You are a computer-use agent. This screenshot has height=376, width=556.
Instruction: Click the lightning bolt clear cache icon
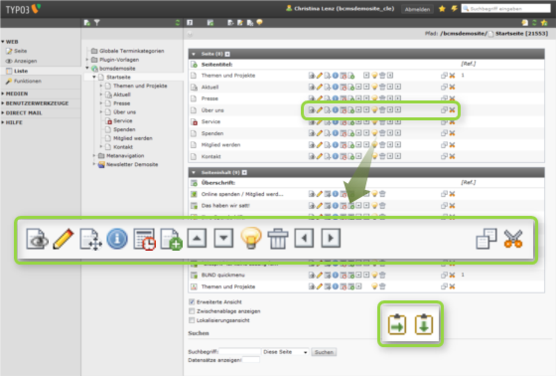(x=454, y=9)
